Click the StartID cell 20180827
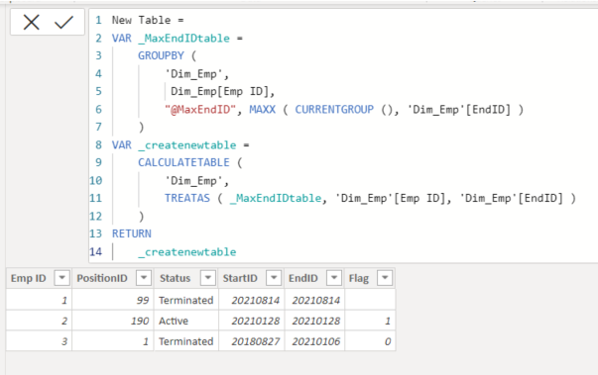Screen dimensions: 598x375 pos(252,341)
